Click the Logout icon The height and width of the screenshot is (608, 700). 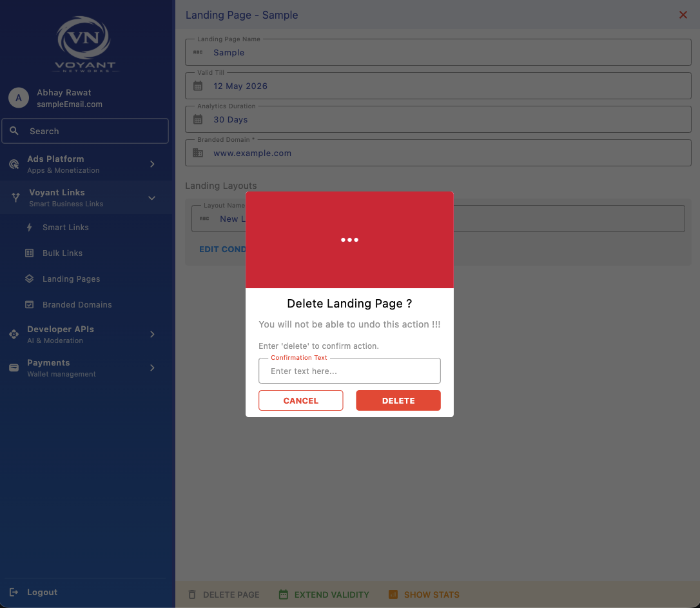14,593
